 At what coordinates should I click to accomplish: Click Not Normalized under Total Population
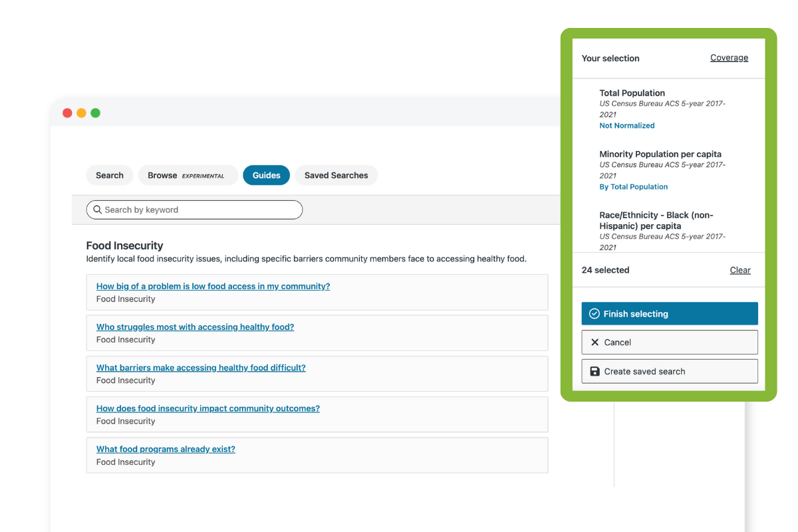(x=626, y=126)
